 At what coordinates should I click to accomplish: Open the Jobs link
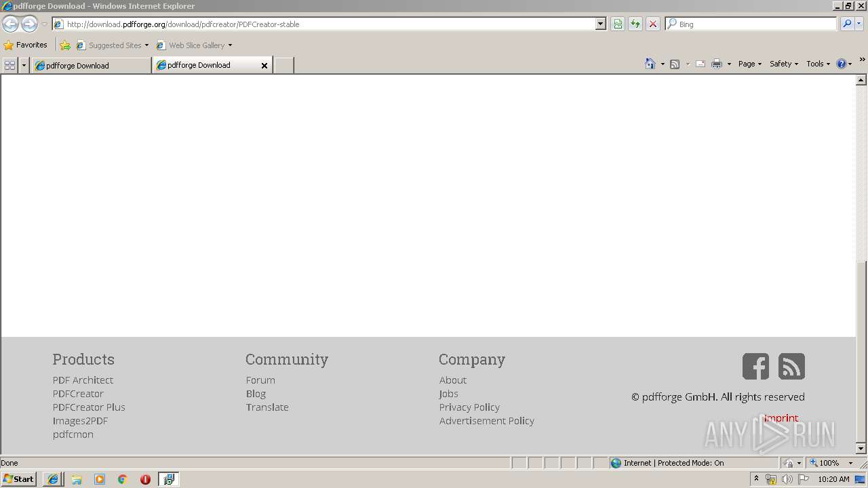tap(449, 394)
